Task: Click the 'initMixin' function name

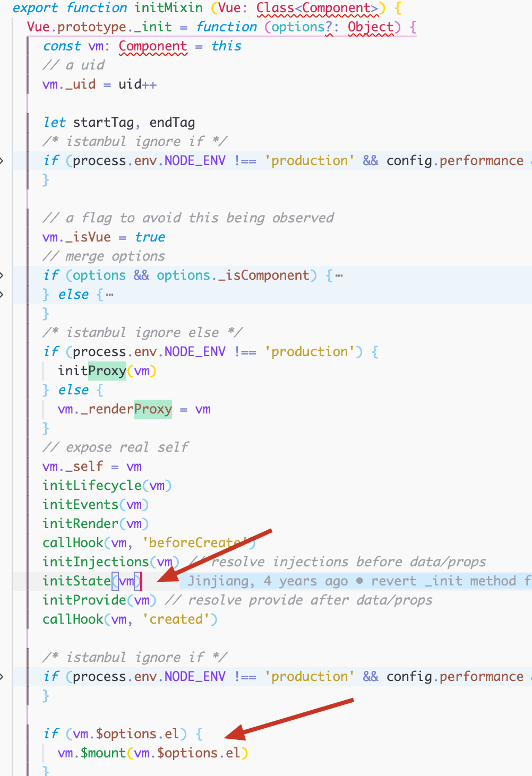Action: click(168, 8)
